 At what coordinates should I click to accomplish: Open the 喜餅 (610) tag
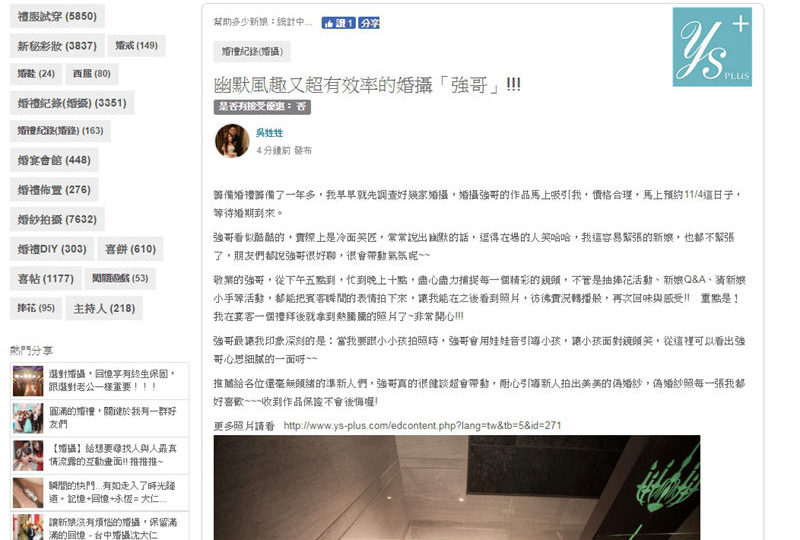[130, 249]
